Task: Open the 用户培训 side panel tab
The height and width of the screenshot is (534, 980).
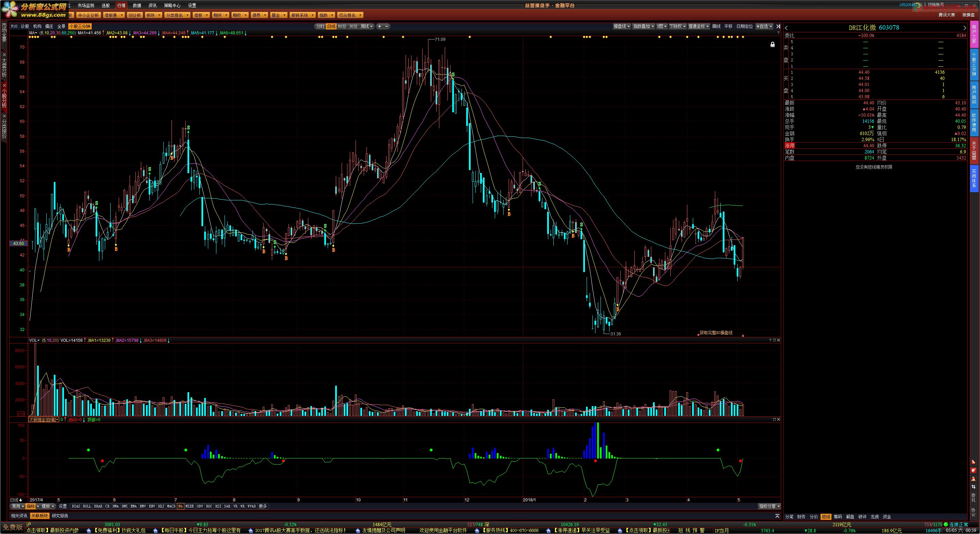Action: (x=974, y=95)
